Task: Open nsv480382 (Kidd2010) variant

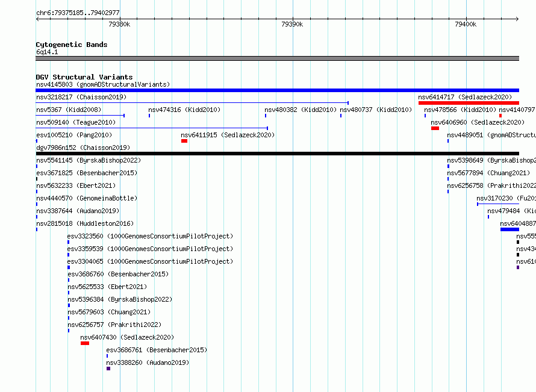Action: pos(301,110)
